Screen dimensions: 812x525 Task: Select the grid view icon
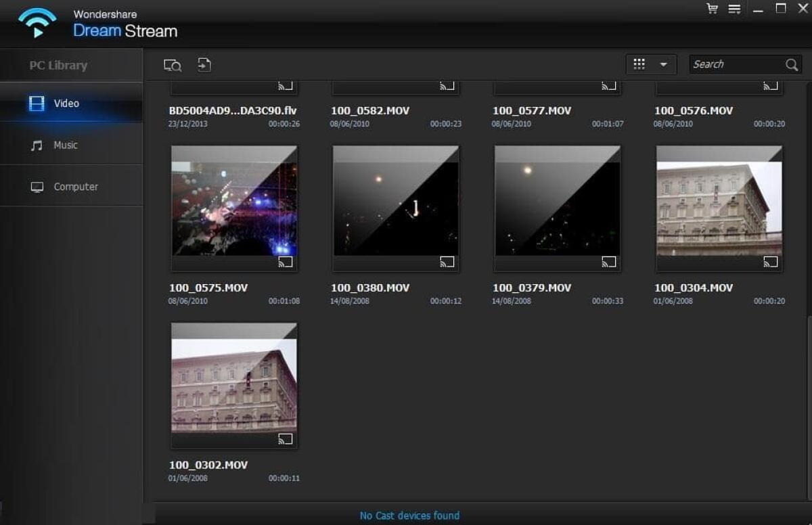(639, 64)
